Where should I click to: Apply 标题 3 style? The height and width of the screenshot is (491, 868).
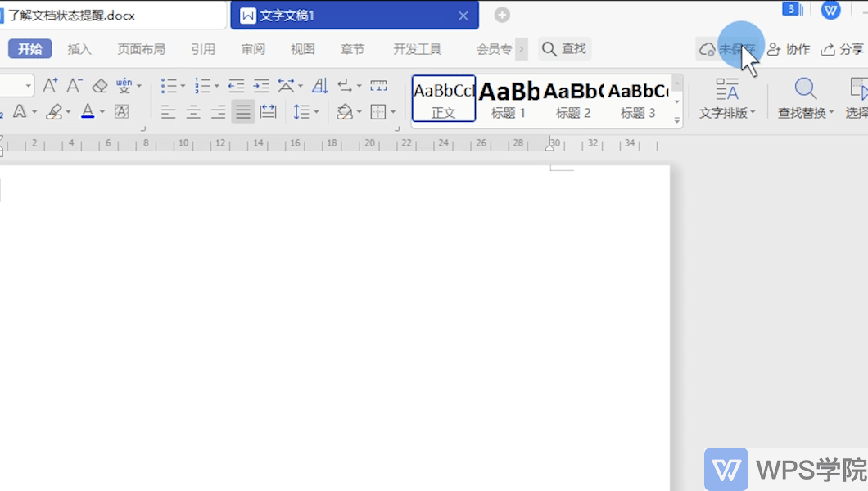click(x=638, y=99)
